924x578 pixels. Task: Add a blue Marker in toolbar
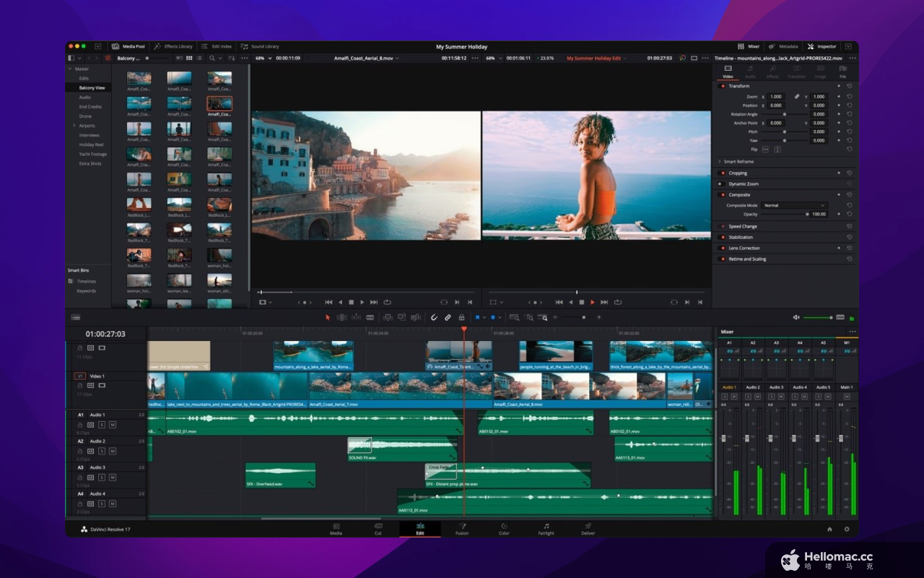(493, 317)
